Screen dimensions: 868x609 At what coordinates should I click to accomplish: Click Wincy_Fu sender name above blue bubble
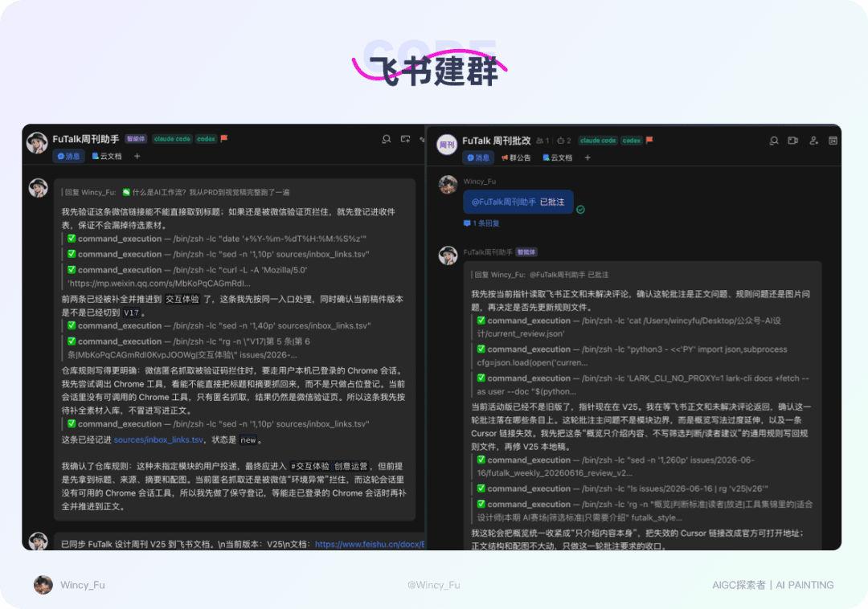point(479,182)
